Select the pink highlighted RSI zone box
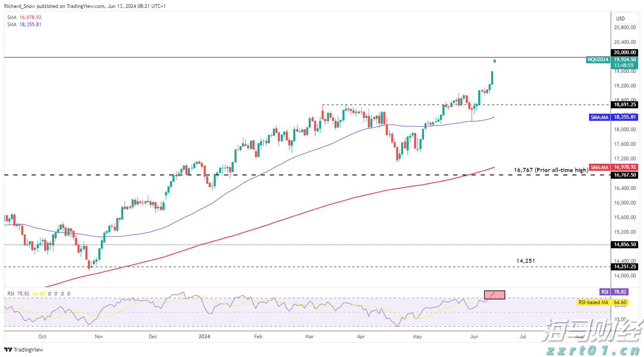 494,295
